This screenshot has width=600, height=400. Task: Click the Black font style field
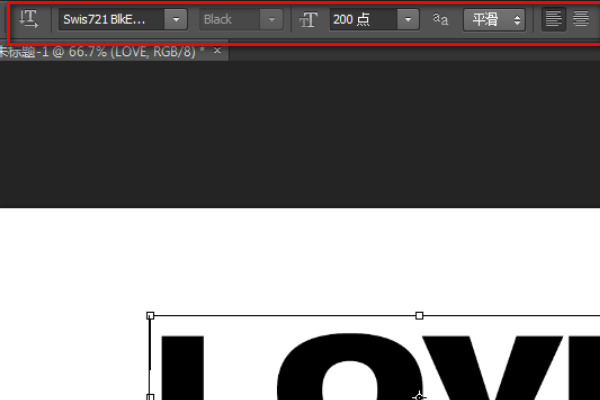pyautogui.click(x=230, y=19)
